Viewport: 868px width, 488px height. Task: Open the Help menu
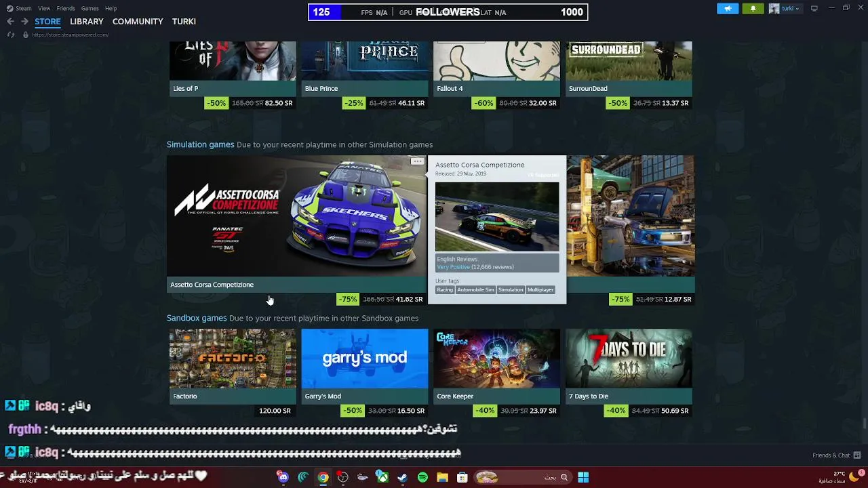coord(111,8)
